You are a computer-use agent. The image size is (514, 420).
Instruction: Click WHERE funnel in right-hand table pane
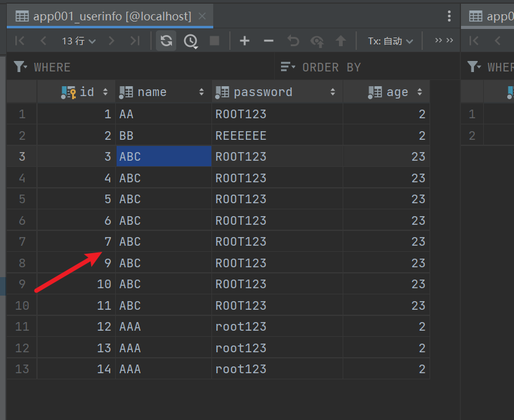point(474,67)
